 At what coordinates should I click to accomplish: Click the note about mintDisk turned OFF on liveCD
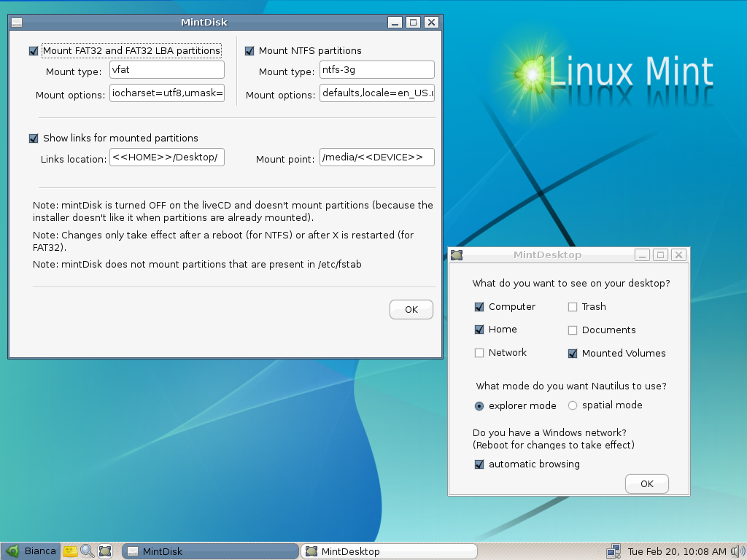[233, 211]
